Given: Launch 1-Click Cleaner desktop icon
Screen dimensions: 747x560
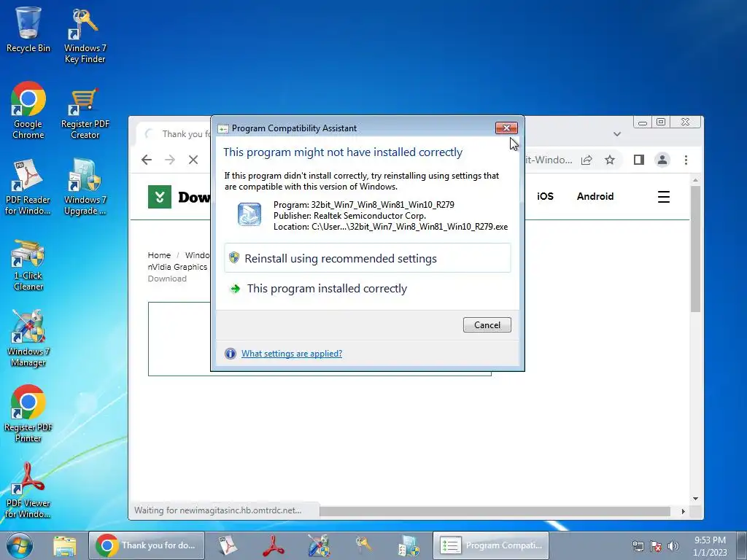Looking at the screenshot, I should coord(28,265).
